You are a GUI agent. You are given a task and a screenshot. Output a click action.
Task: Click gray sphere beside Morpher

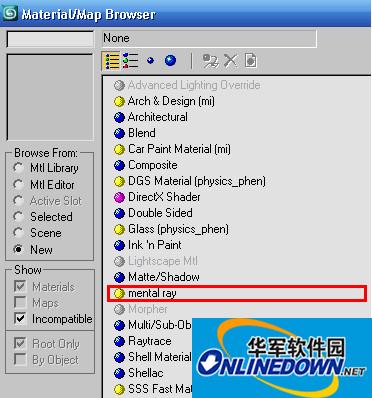(119, 309)
